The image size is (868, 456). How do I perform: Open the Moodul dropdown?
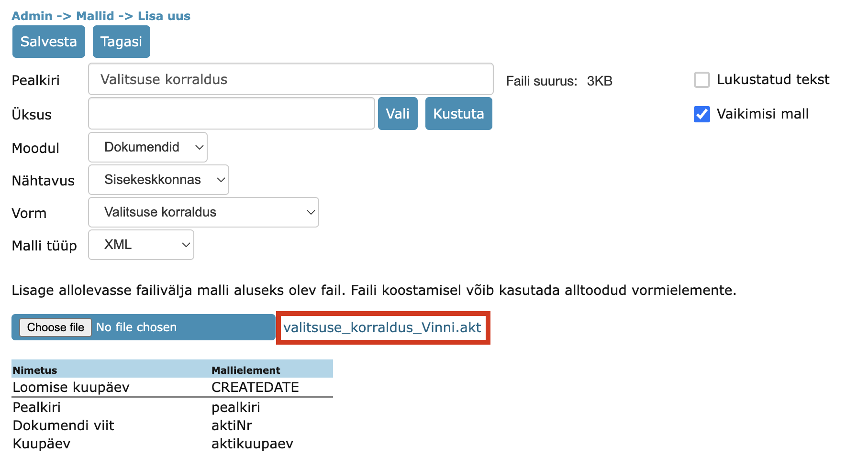[x=148, y=147]
